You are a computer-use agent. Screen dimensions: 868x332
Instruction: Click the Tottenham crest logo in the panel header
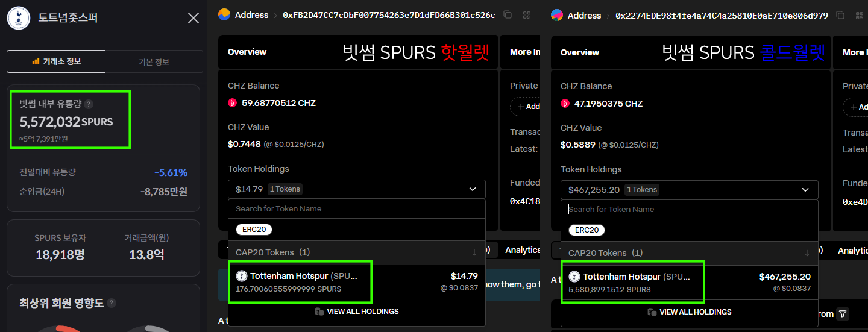coord(19,18)
